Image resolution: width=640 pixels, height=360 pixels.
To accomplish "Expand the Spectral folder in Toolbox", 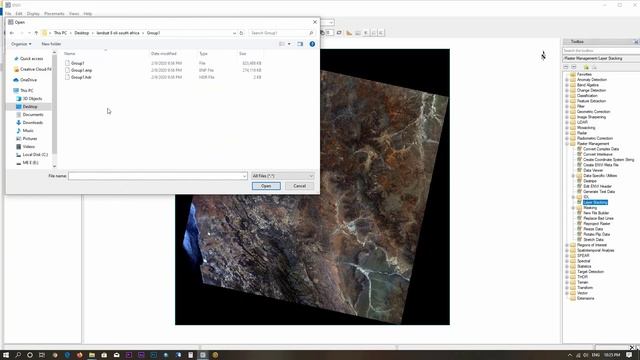I will [567, 261].
